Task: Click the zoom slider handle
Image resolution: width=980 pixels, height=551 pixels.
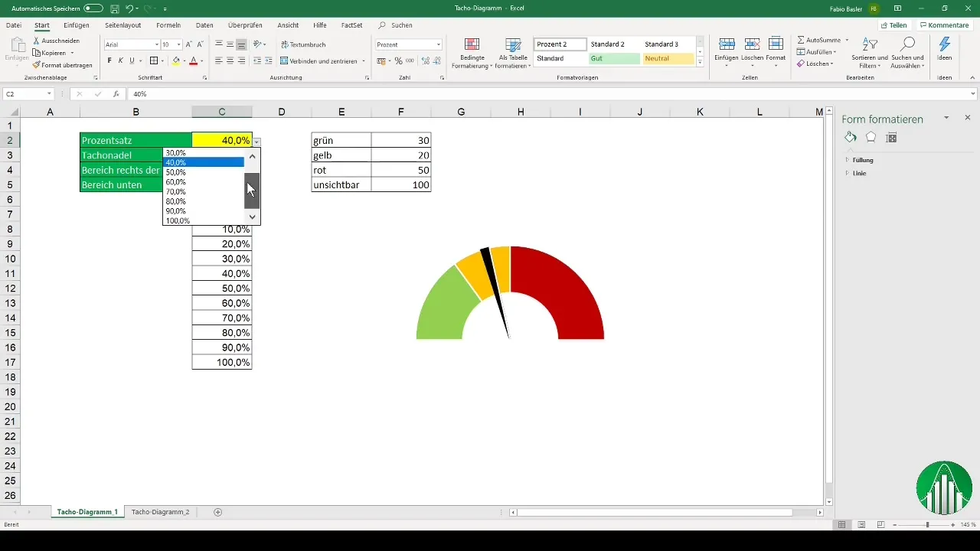Action: (x=927, y=525)
